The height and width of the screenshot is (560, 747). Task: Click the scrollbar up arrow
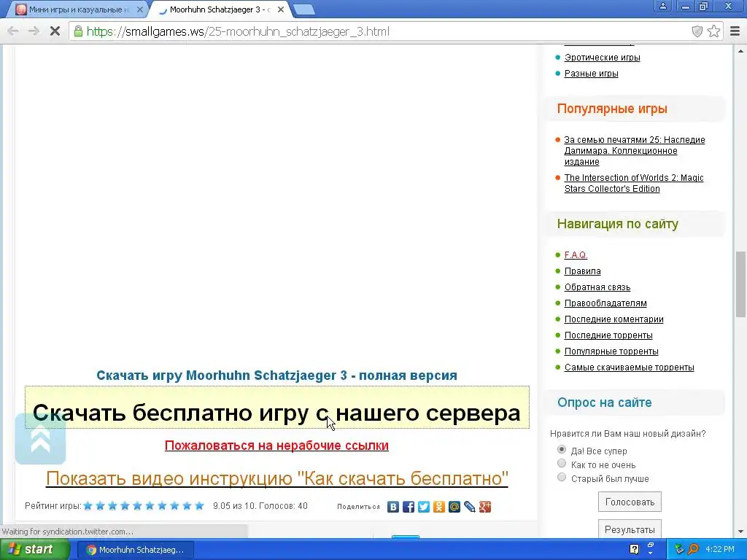(741, 50)
